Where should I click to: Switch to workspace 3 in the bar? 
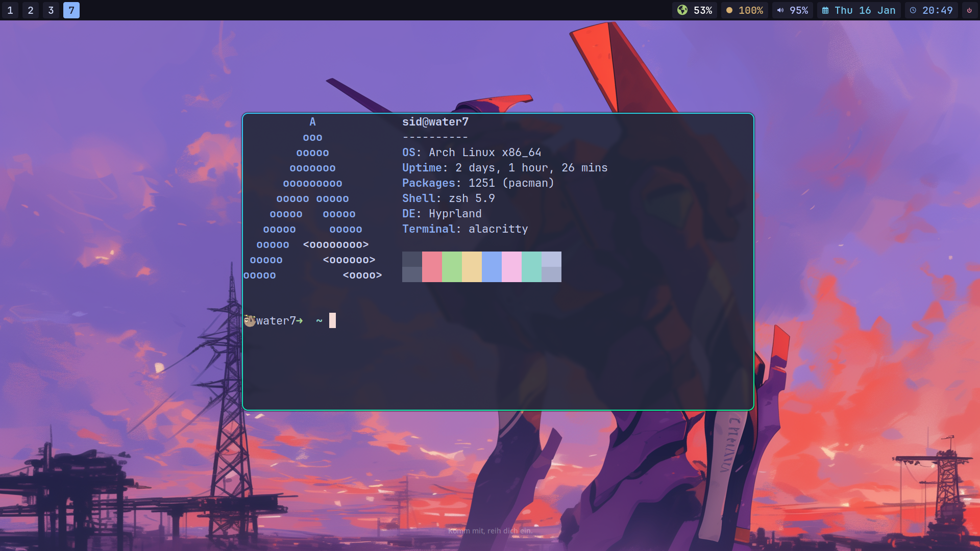click(x=51, y=10)
